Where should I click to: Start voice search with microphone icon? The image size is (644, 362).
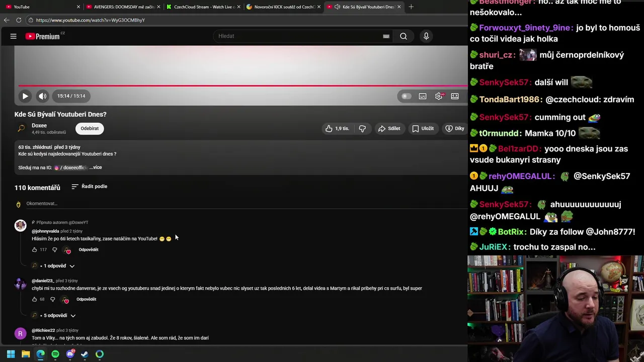pyautogui.click(x=426, y=36)
